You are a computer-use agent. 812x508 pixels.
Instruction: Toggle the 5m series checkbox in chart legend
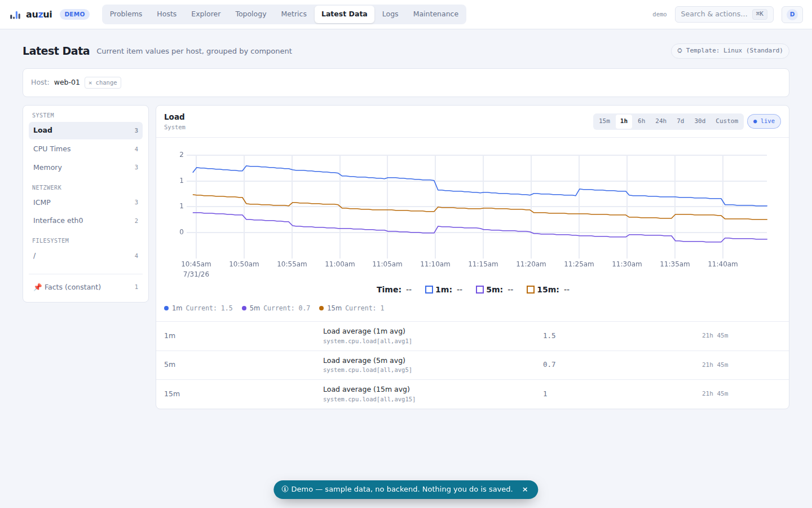(x=480, y=290)
